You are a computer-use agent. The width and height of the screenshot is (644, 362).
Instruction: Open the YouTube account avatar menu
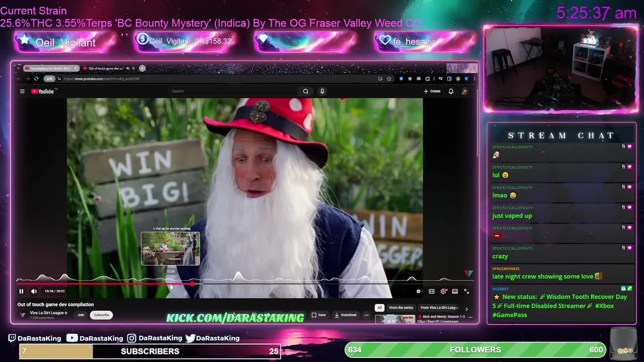coord(464,91)
